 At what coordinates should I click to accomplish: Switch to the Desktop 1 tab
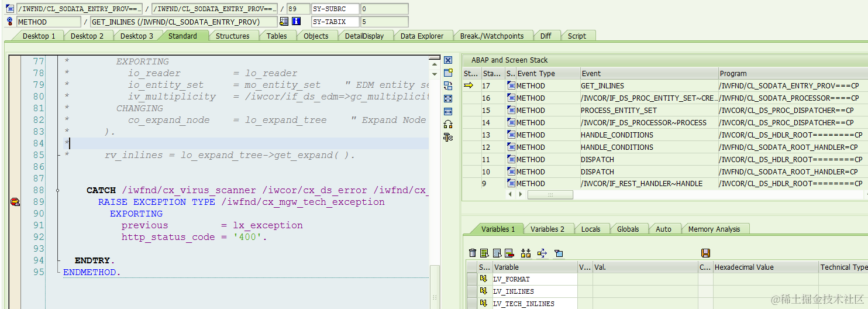39,36
